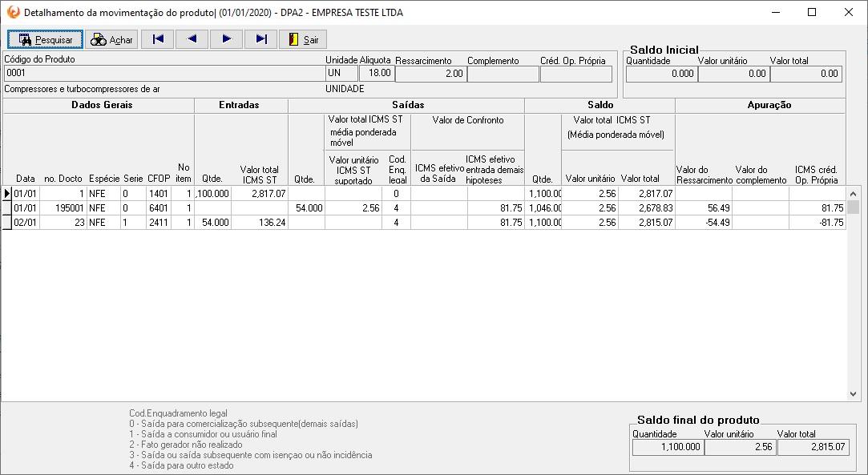Click the no. Docto column header

(63, 179)
